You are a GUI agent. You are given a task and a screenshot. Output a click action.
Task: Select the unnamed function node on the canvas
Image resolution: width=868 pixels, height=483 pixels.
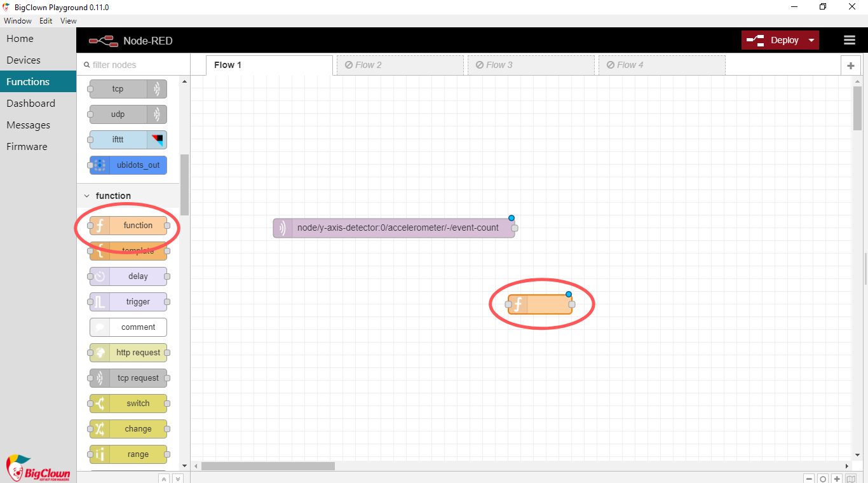(x=540, y=304)
